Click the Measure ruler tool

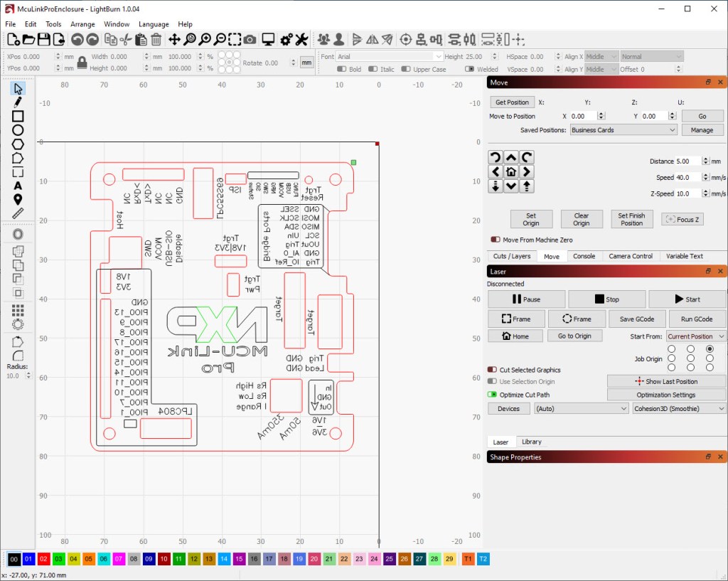coord(18,212)
